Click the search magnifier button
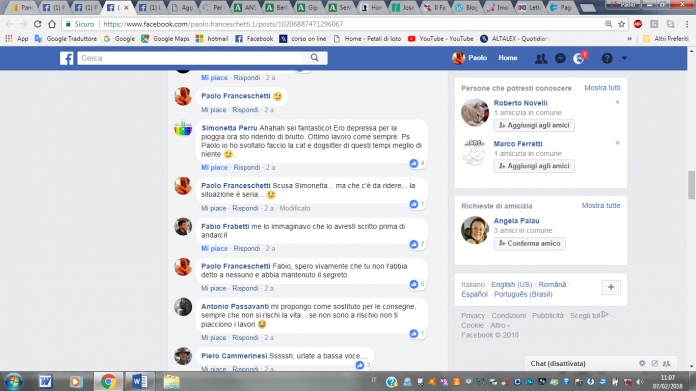 (315, 58)
